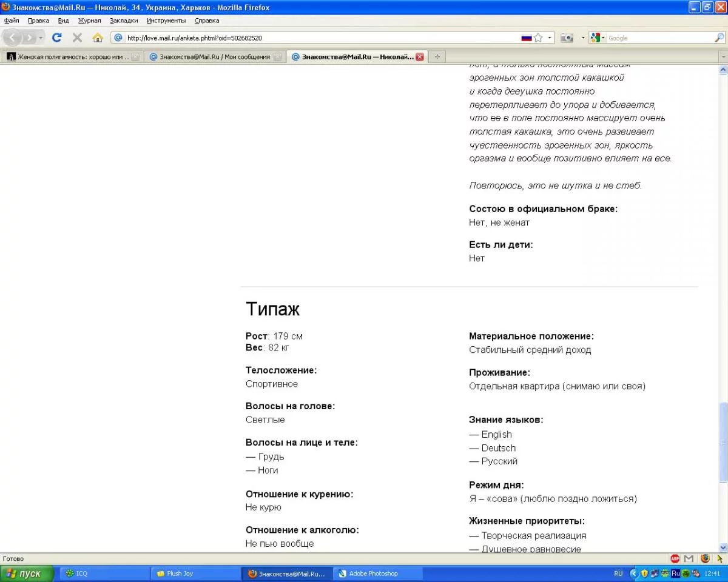Screen dimensions: 728x582
Task: Click the Mail.Ru site identity icon in address bar
Action: click(118, 38)
